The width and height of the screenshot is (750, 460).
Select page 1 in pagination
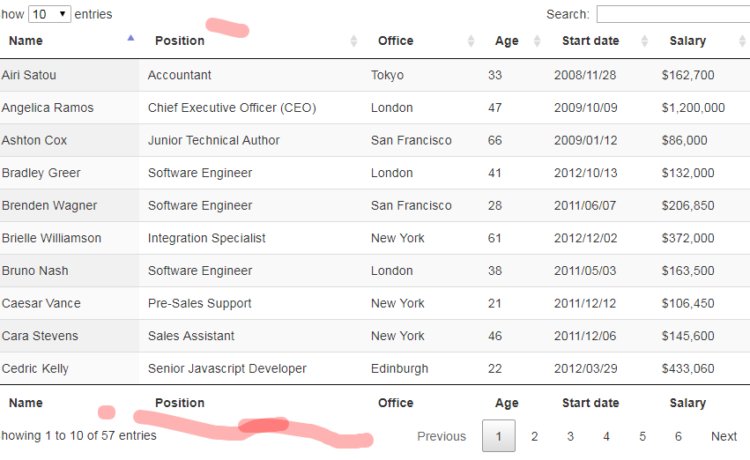coord(498,436)
